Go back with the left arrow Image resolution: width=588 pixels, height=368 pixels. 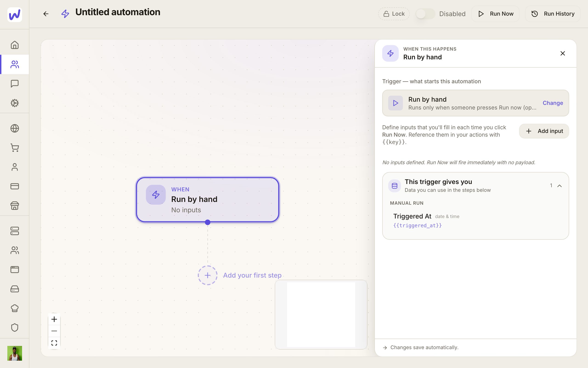point(46,14)
